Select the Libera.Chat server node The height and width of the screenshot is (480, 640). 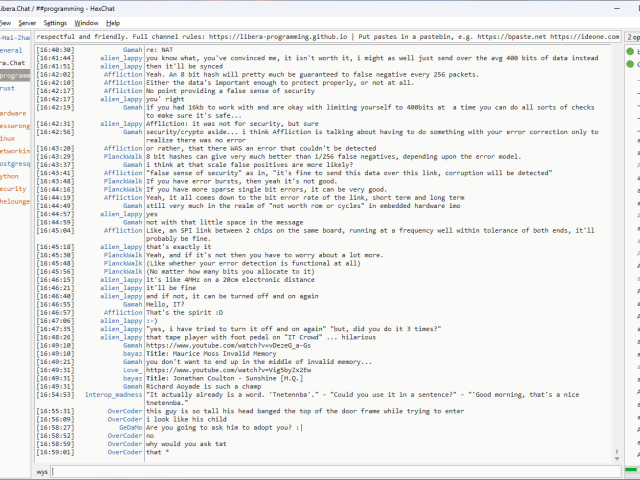[x=12, y=62]
